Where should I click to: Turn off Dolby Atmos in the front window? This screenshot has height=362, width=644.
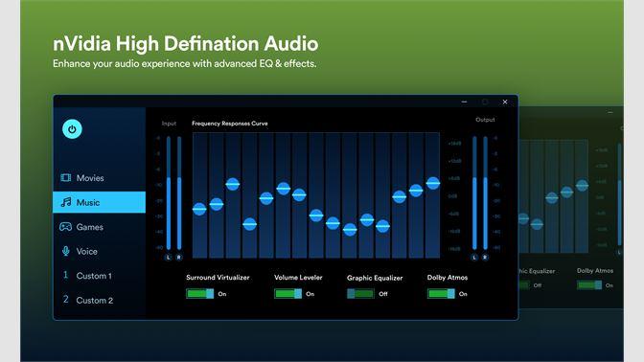(441, 293)
